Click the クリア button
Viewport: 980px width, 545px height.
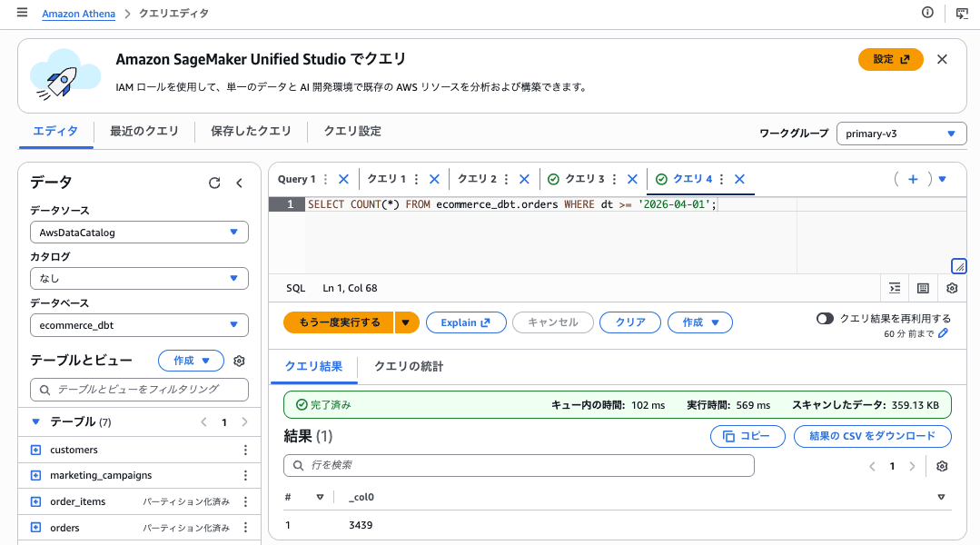pyautogui.click(x=630, y=322)
